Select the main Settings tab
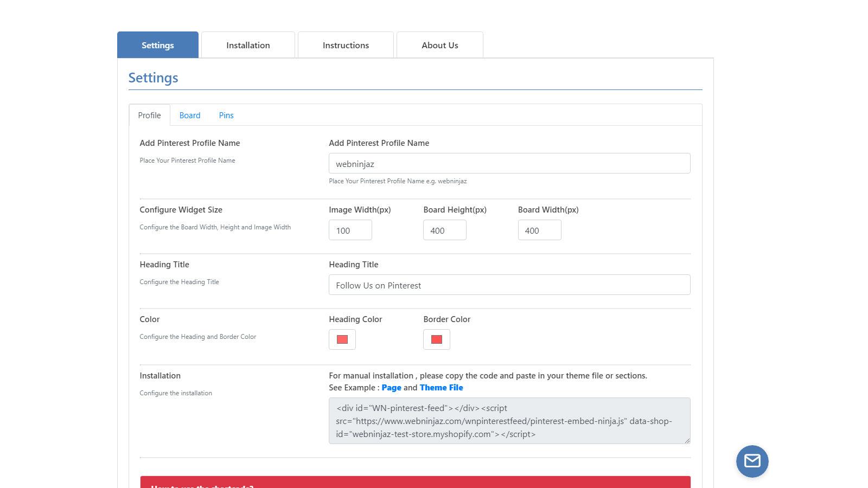Image resolution: width=868 pixels, height=488 pixels. 158,46
